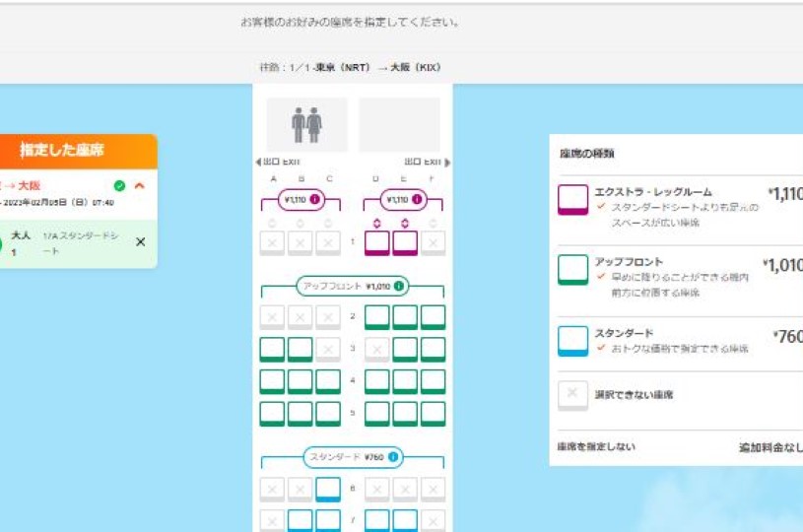Reserve seat 5F in row 5
Screen dimensions: 803x532
click(434, 414)
